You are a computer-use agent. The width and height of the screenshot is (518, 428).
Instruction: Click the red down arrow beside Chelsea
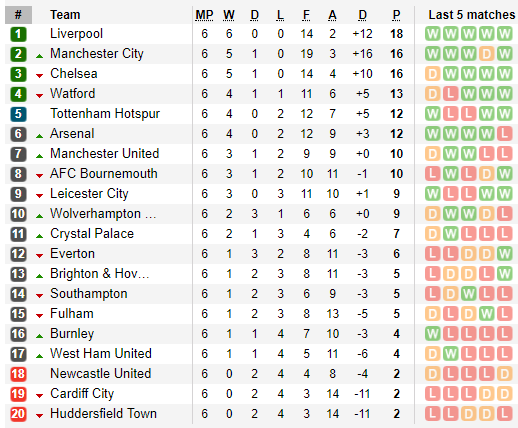point(39,76)
